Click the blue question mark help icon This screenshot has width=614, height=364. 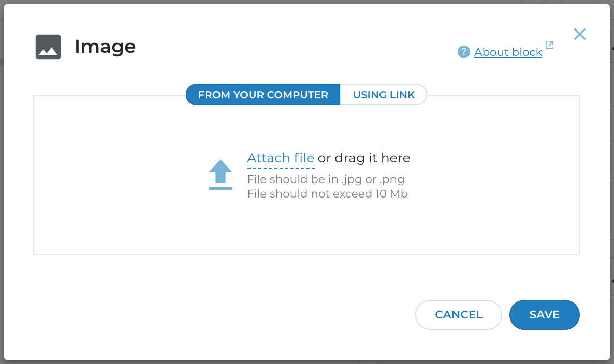[463, 52]
